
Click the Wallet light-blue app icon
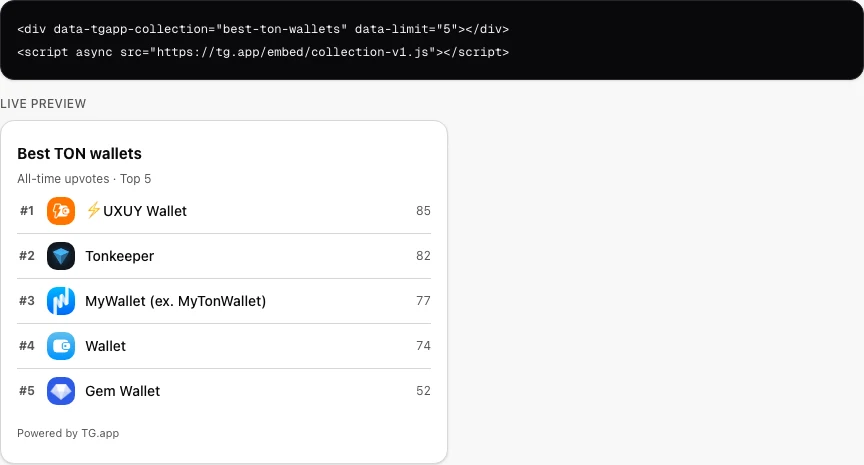pos(61,346)
